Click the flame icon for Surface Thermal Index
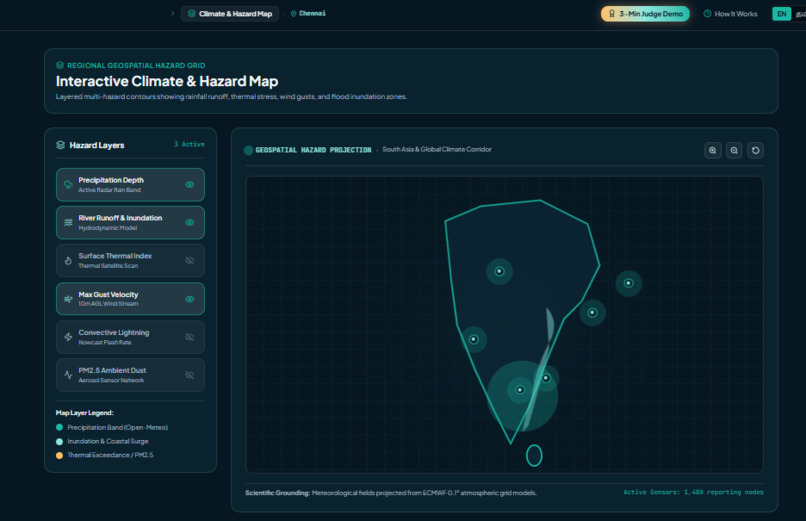This screenshot has height=521, width=806. point(68,260)
